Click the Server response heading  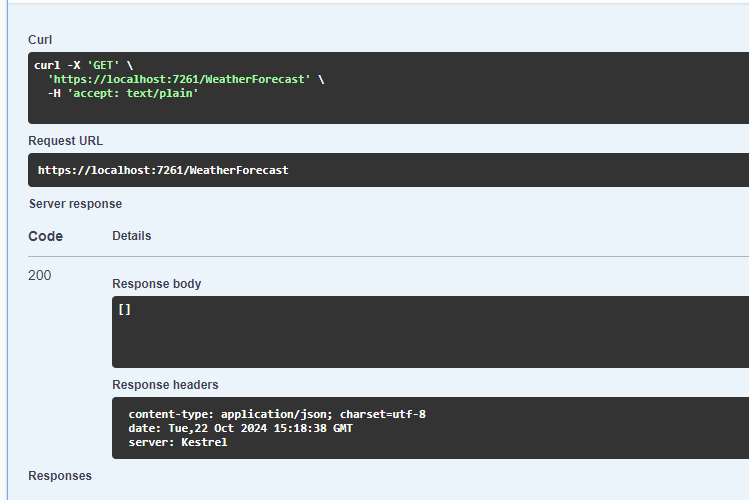pos(75,204)
